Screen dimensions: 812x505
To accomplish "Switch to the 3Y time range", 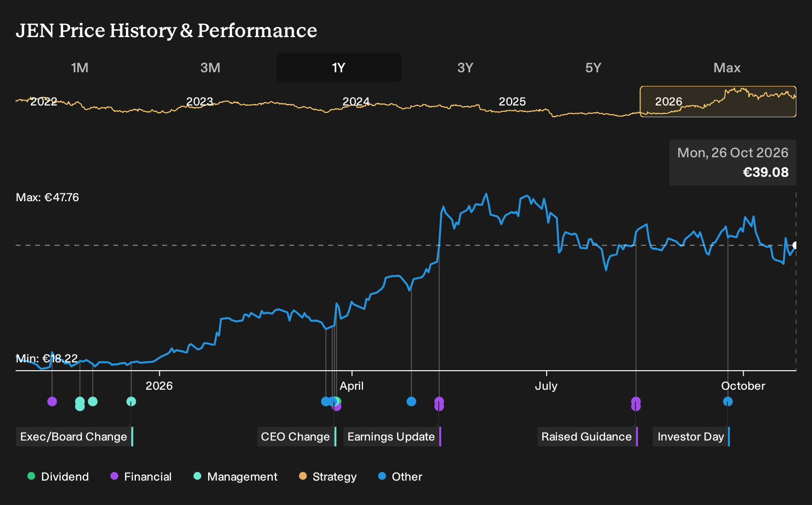I will tap(465, 67).
